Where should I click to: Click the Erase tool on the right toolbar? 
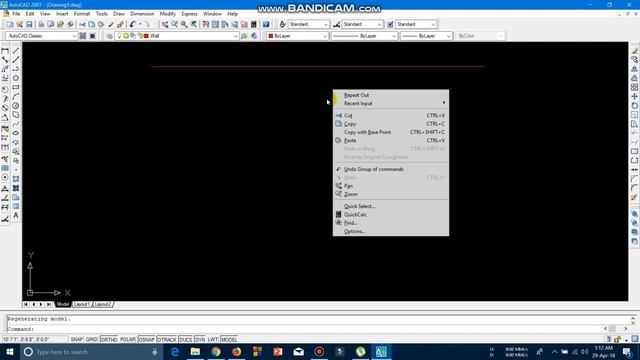point(634,51)
